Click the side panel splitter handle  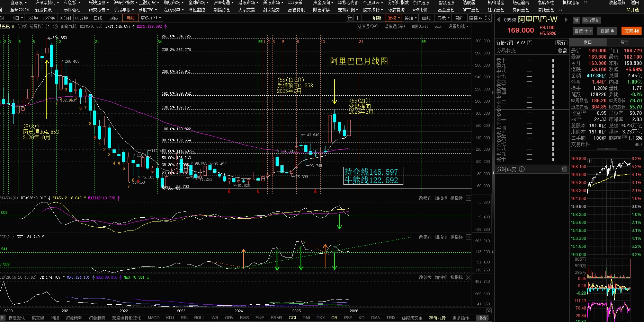point(493,173)
